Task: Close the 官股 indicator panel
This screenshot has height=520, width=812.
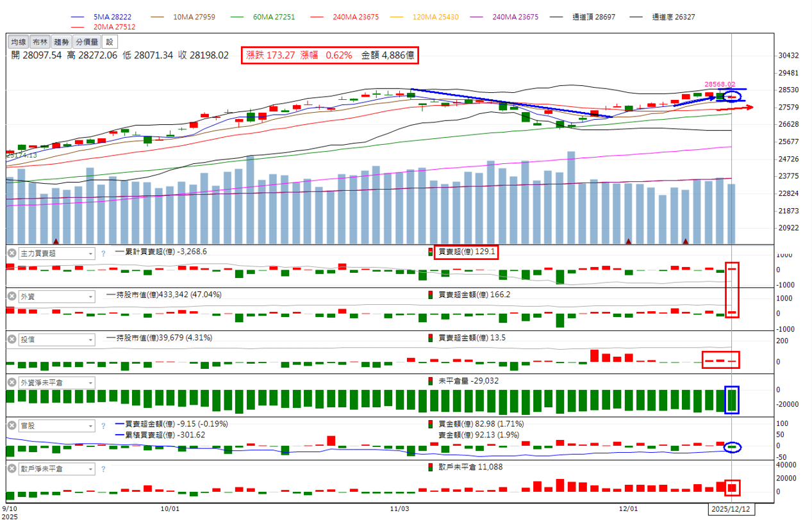Action: 12,425
